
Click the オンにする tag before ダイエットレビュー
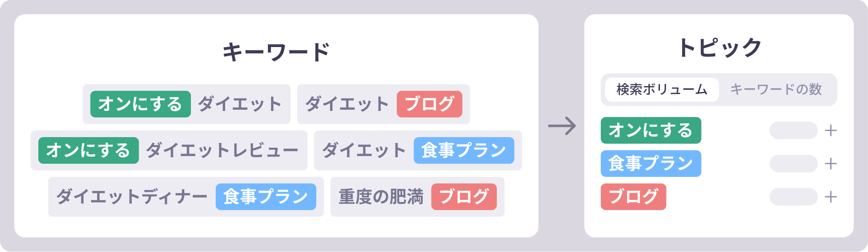(x=88, y=151)
